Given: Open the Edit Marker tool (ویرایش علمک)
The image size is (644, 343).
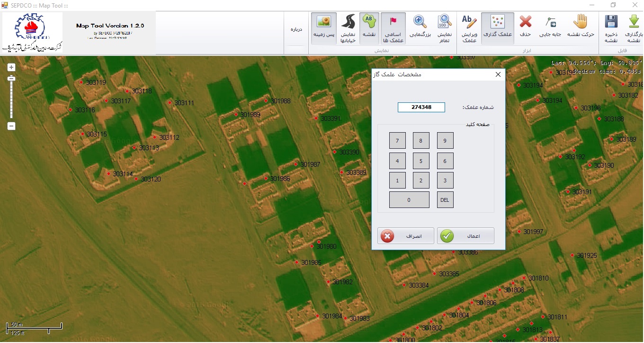Looking at the screenshot, I should click(469, 28).
